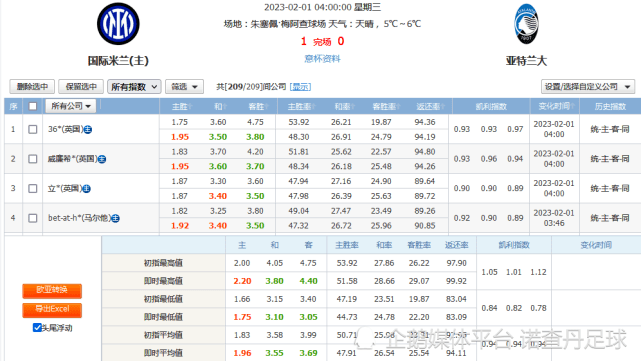Uncheck the 头尾浮动 checkbox
This screenshot has height=361, width=641.
[37, 327]
